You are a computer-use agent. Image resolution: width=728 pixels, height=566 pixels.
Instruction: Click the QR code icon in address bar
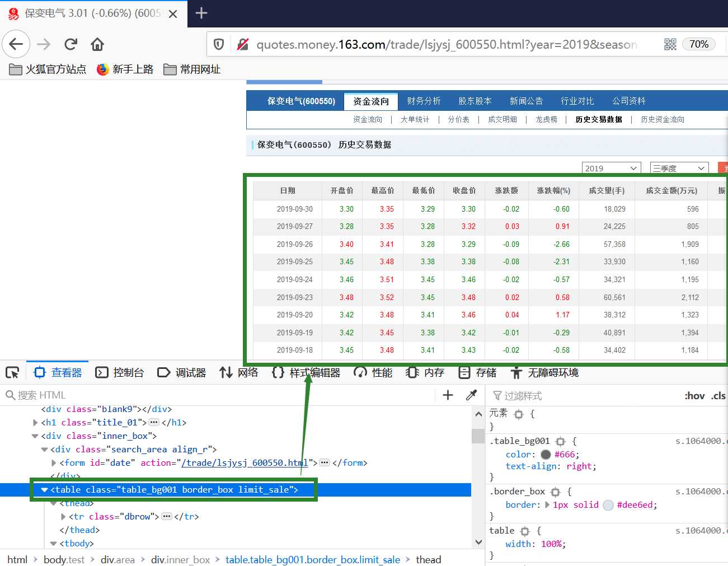coord(670,44)
